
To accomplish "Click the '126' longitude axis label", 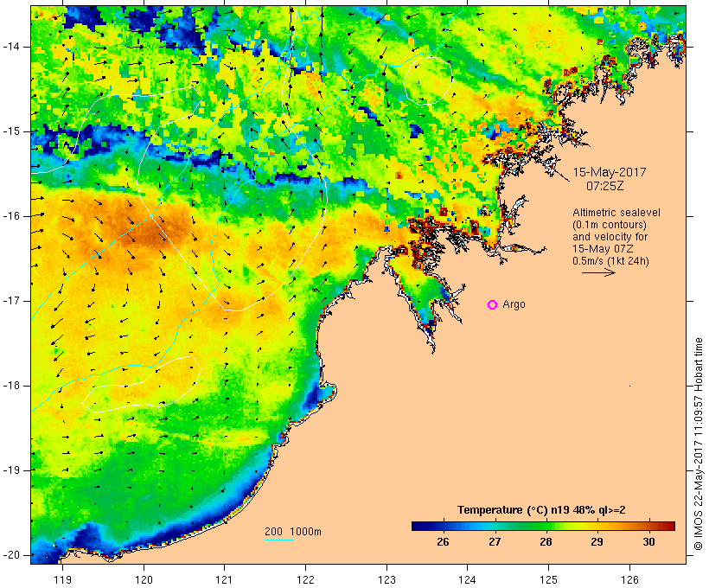I will (629, 579).
